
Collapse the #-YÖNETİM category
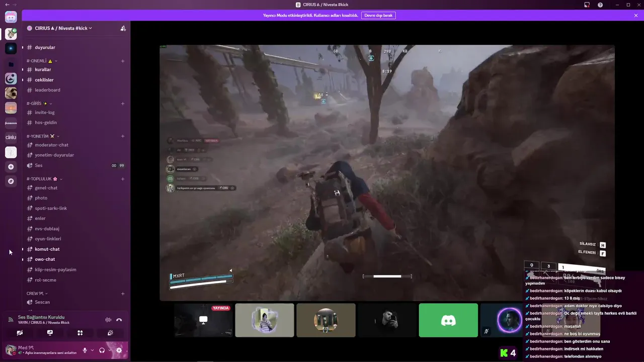pyautogui.click(x=43, y=136)
